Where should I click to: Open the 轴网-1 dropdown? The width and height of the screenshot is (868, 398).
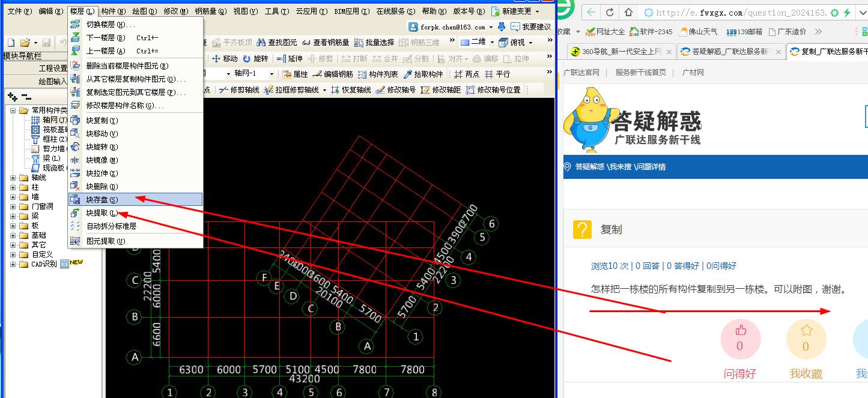tap(272, 74)
